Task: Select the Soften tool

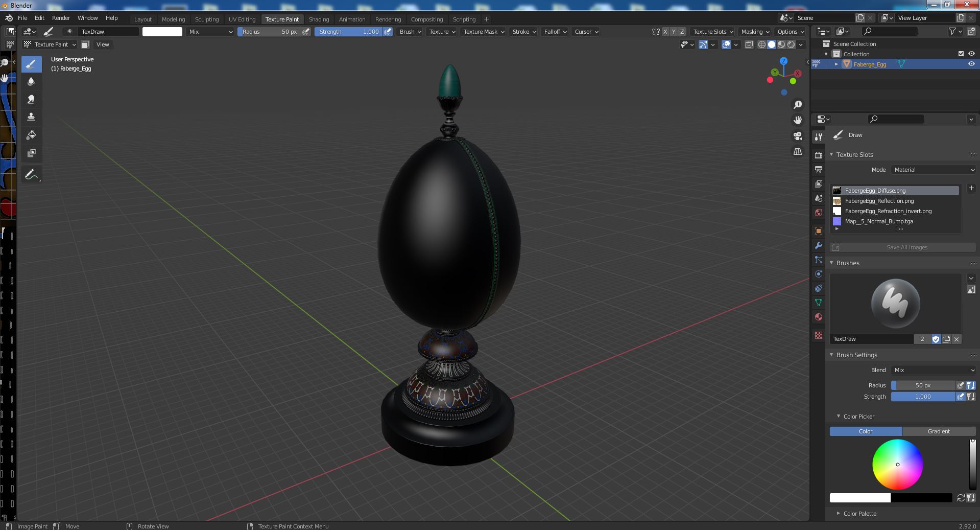Action: [x=31, y=81]
